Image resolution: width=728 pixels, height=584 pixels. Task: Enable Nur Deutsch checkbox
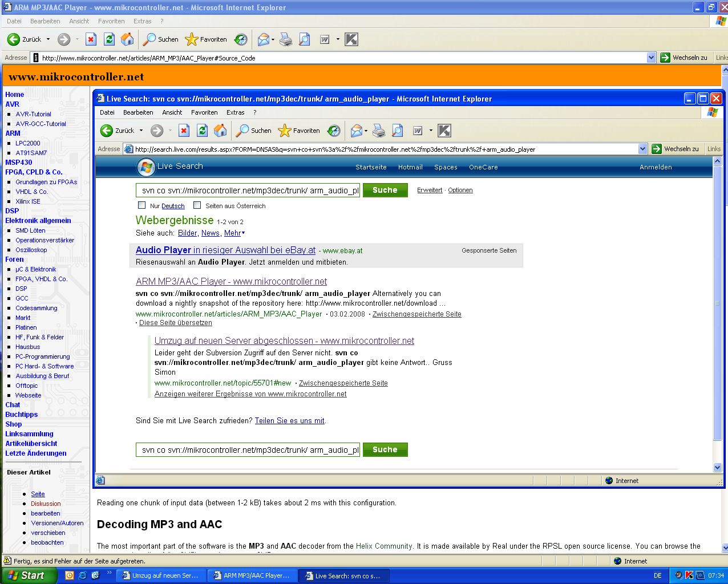click(x=141, y=205)
